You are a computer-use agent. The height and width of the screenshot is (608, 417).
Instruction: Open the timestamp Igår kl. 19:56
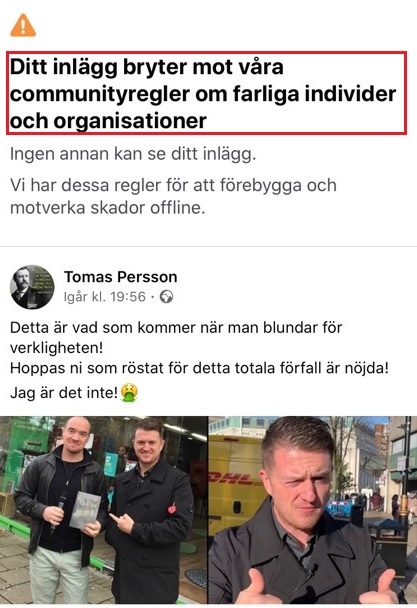coord(105,297)
